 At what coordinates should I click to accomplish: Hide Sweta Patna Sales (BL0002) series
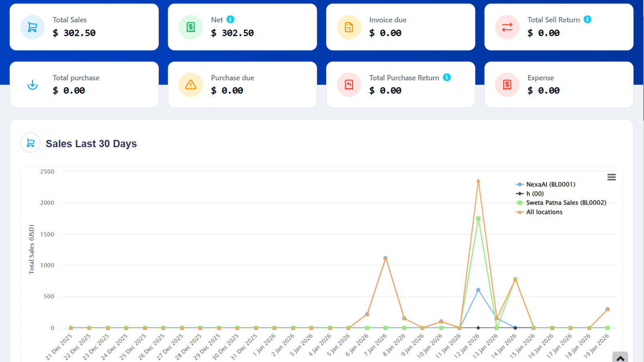566,203
